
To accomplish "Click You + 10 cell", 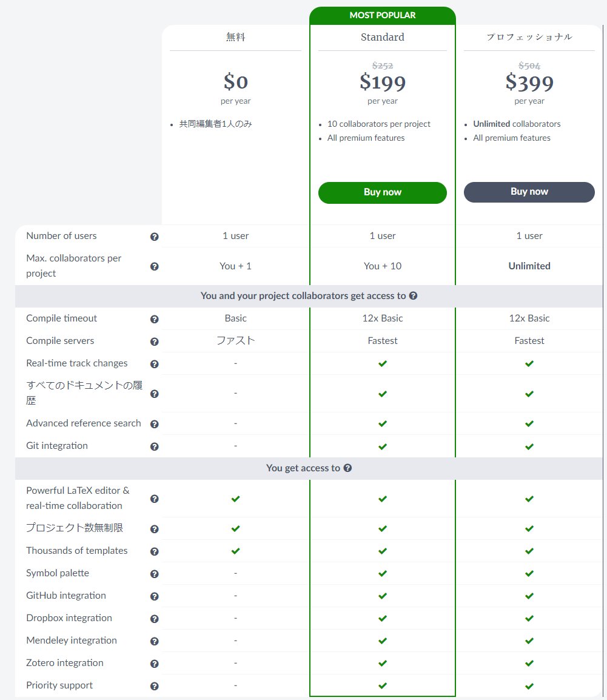I will tap(383, 266).
